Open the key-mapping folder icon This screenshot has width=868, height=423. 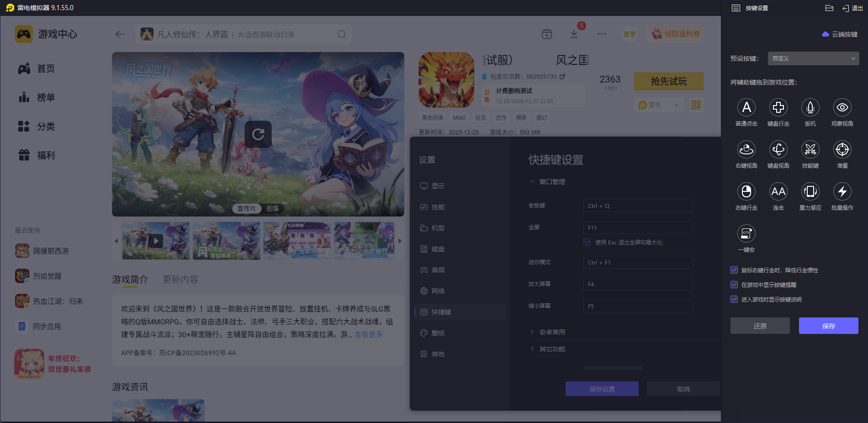click(830, 8)
